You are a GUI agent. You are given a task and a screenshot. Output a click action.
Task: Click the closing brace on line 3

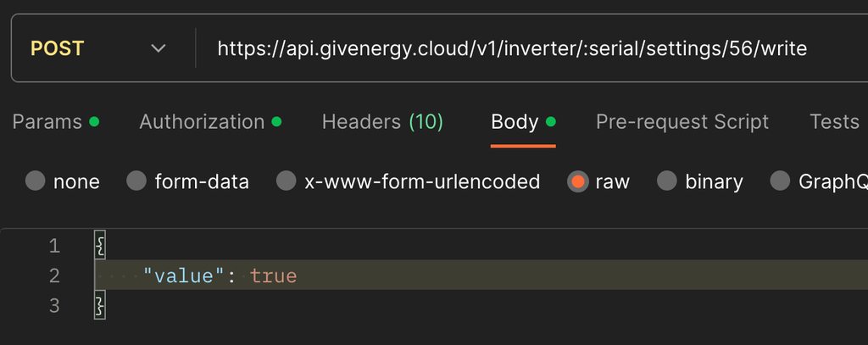click(100, 305)
